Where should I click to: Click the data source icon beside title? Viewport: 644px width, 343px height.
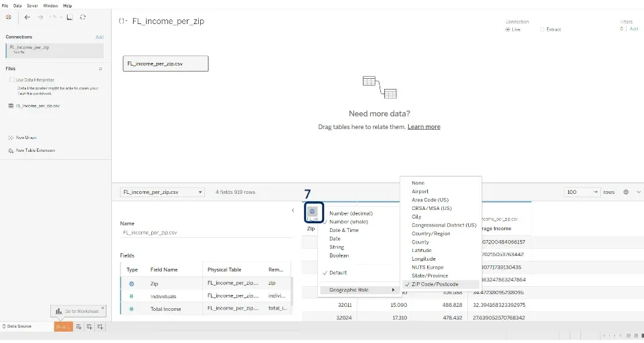tap(123, 21)
